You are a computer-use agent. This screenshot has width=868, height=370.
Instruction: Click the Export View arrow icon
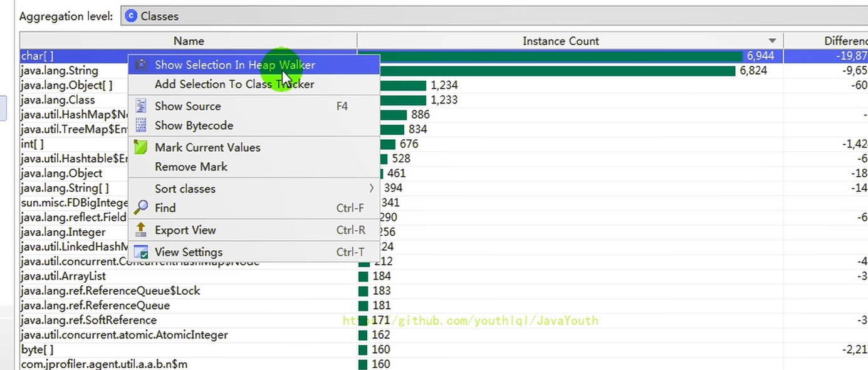point(142,230)
